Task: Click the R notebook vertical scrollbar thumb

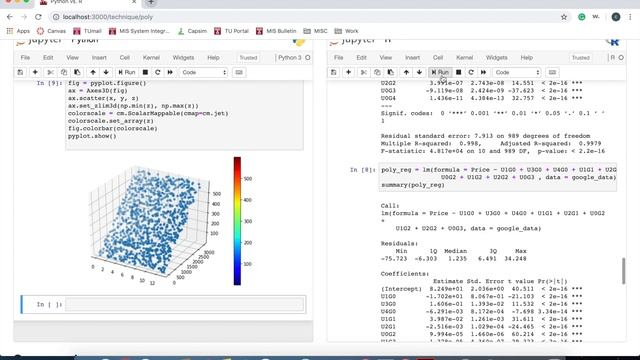Action: 623,271
